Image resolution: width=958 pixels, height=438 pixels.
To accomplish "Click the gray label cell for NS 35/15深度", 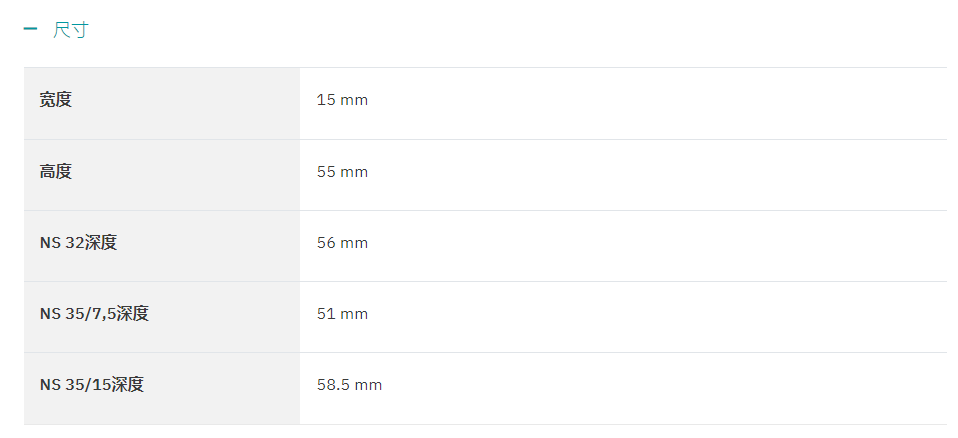I will tap(162, 388).
